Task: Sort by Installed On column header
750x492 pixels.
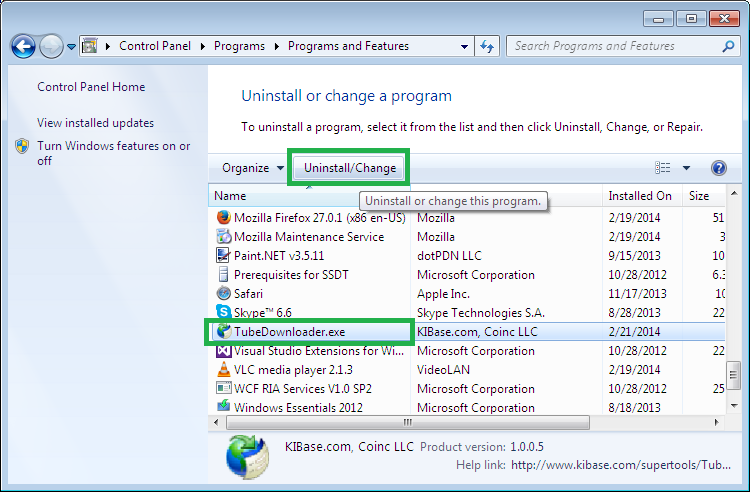Action: point(642,196)
